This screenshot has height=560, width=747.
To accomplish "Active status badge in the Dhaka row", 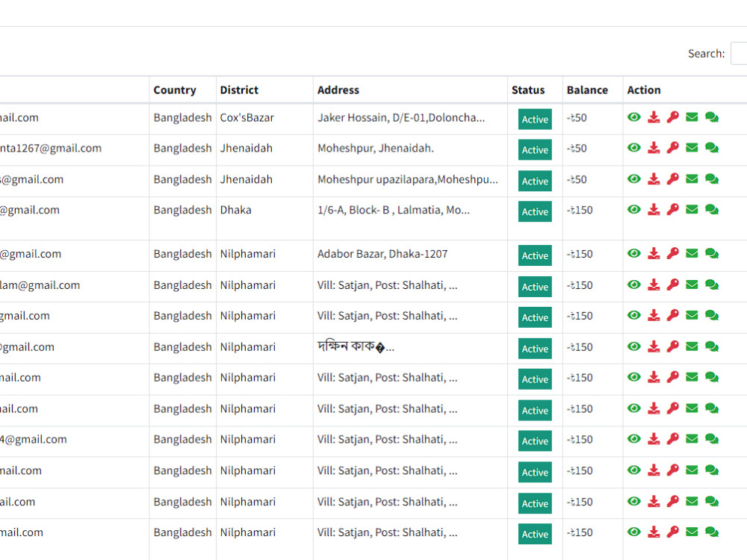I will (535, 211).
